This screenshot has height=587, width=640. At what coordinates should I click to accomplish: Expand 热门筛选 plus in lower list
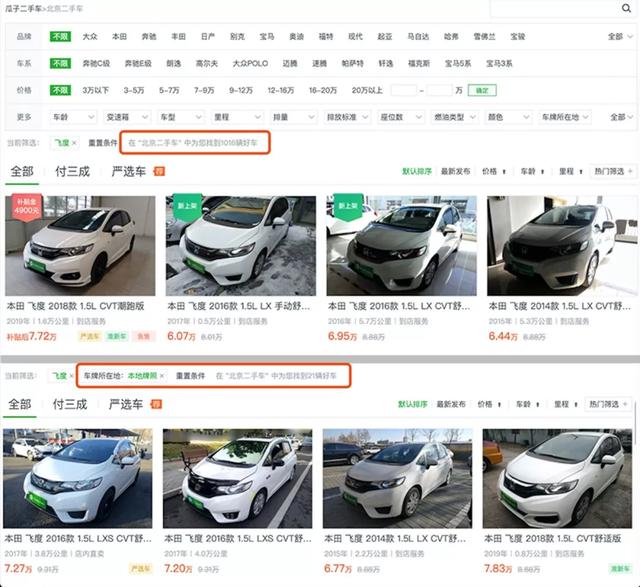point(625,404)
